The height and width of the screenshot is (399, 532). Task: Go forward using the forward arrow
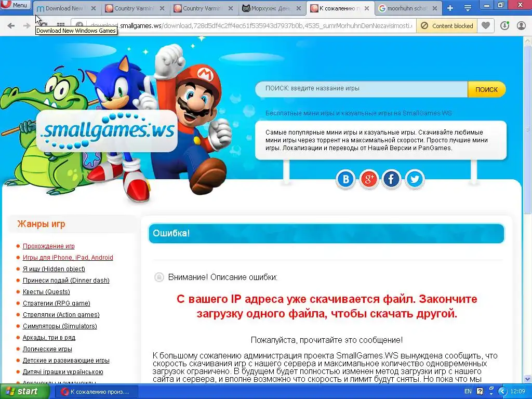(26, 26)
